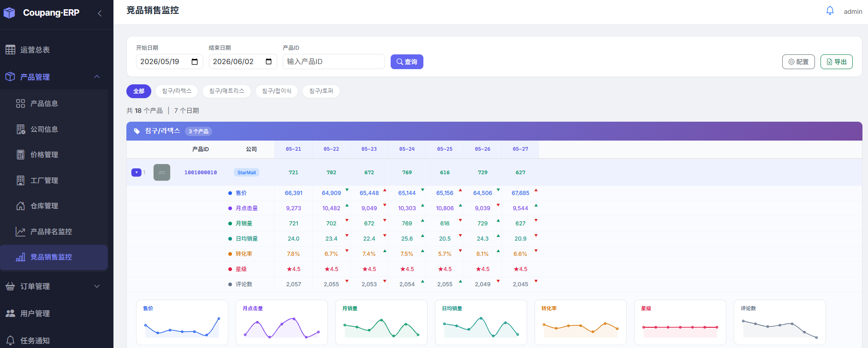
Task: Click the 导出 export button
Action: coord(836,62)
